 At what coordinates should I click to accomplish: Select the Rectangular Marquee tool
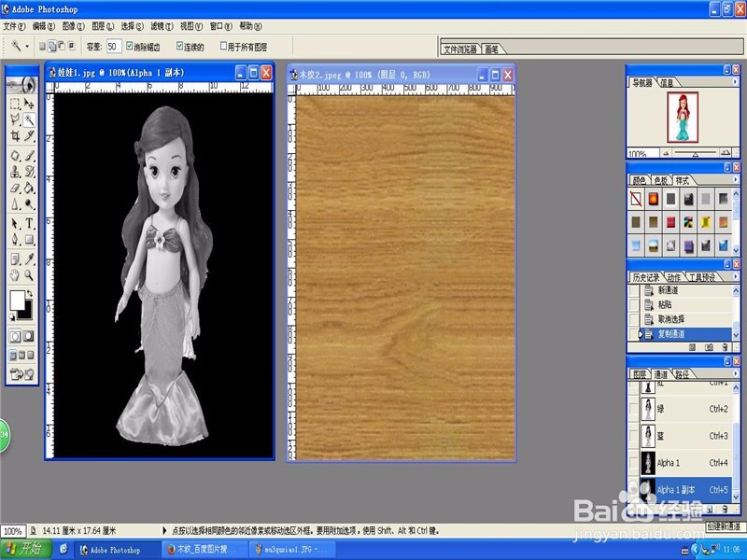pyautogui.click(x=15, y=104)
